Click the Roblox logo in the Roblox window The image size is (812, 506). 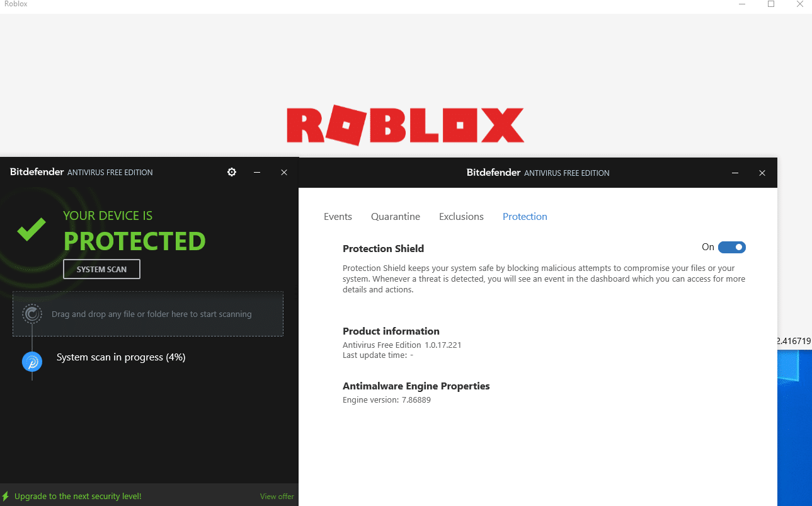pos(405,125)
